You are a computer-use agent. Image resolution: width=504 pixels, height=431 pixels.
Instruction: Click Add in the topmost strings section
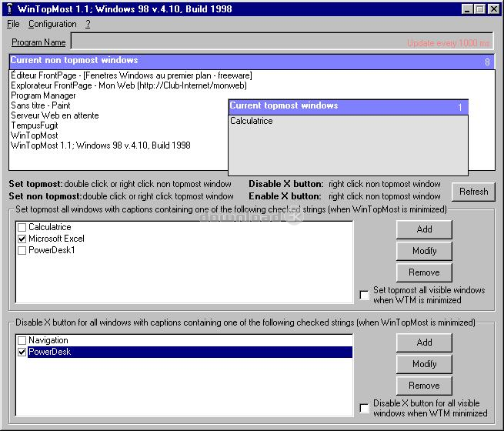[x=424, y=229]
